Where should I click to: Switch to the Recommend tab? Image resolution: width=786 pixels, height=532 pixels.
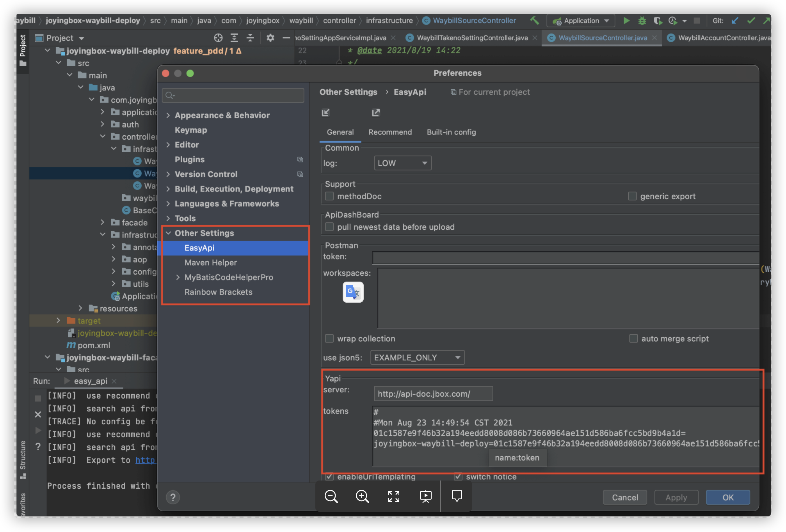pos(390,132)
